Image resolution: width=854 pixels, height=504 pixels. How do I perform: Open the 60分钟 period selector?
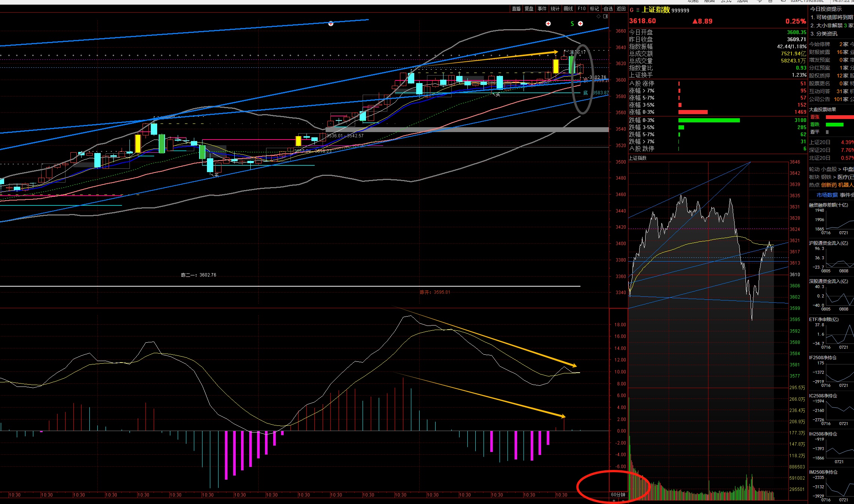click(x=618, y=495)
